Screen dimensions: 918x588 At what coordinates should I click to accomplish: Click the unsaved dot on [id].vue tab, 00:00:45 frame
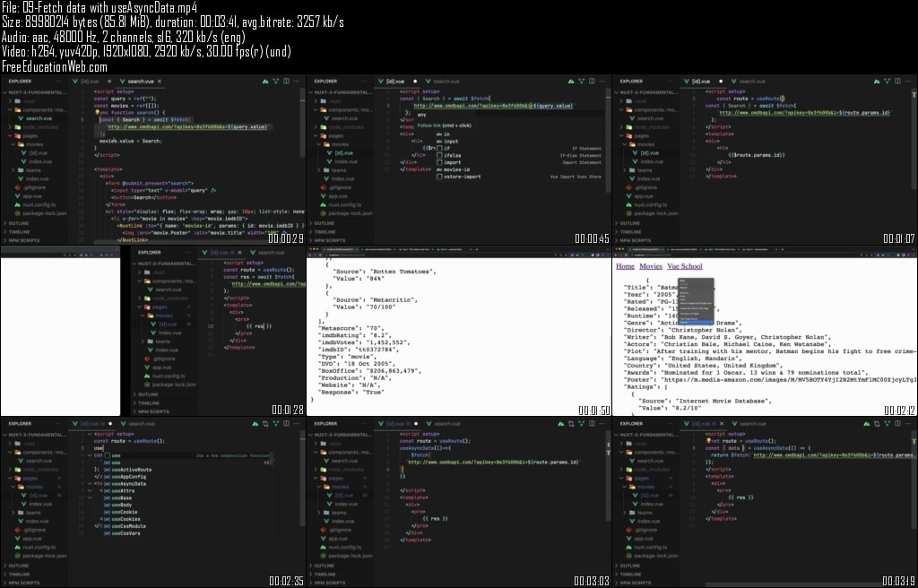pos(415,82)
